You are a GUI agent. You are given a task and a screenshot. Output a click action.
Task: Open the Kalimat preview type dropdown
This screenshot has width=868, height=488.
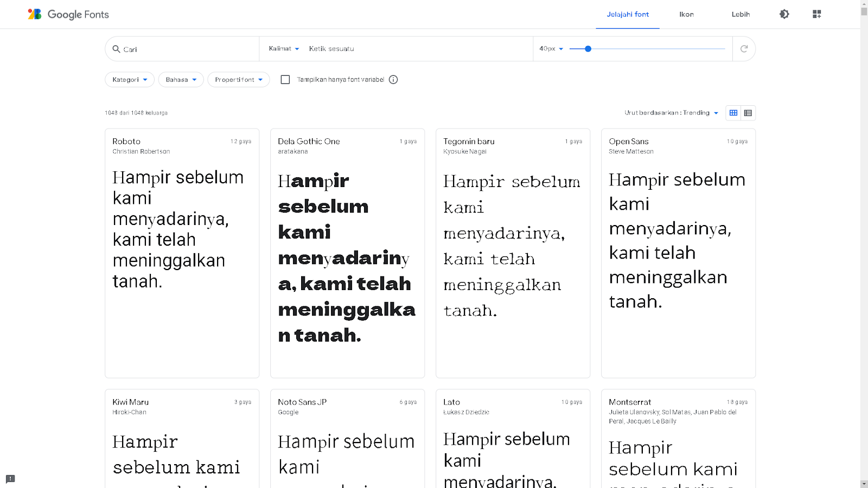pyautogui.click(x=284, y=49)
